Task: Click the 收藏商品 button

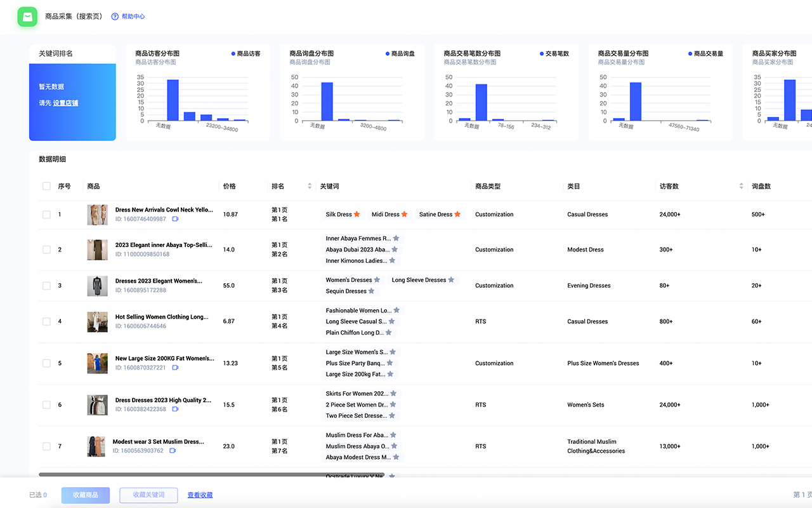Action: click(x=86, y=495)
